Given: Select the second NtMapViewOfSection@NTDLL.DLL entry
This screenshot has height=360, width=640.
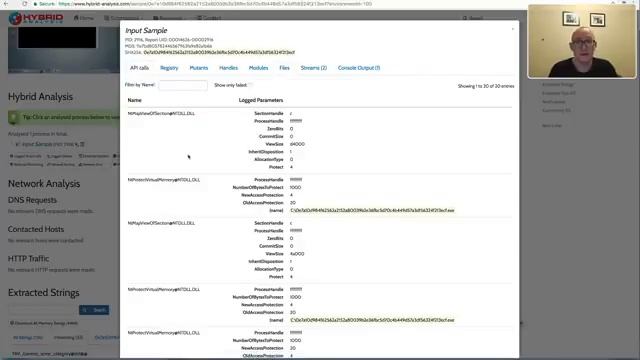Looking at the screenshot, I should point(161,223).
